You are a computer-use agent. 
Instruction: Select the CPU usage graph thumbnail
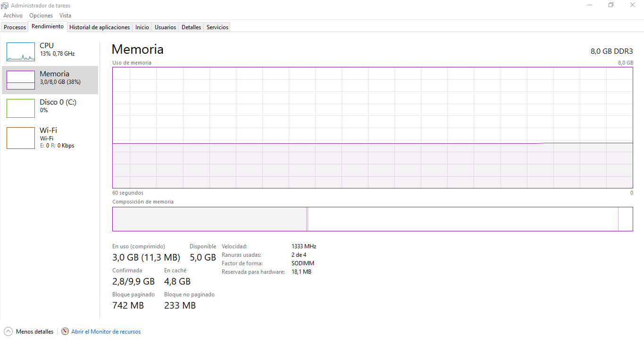(x=21, y=52)
